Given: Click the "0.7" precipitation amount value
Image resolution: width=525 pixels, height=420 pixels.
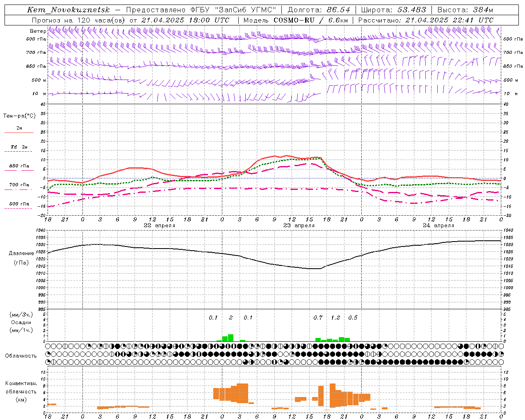Looking at the screenshot, I should [x=318, y=317].
